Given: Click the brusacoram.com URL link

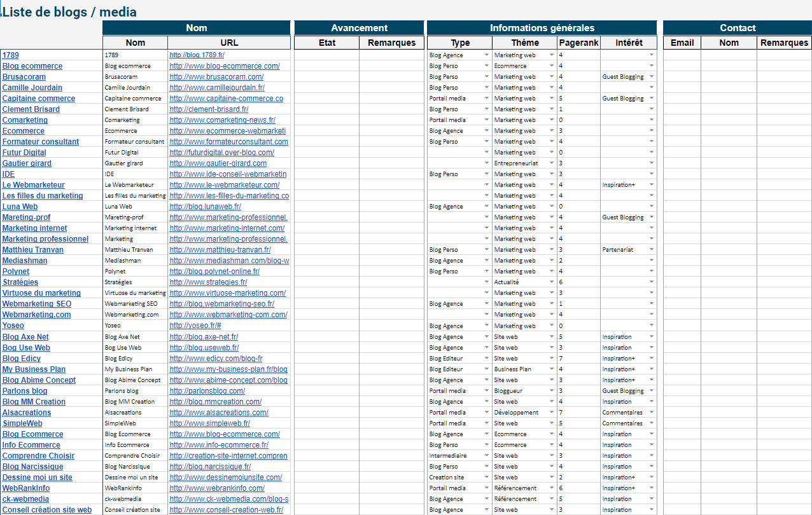Looking at the screenshot, I should [216, 77].
